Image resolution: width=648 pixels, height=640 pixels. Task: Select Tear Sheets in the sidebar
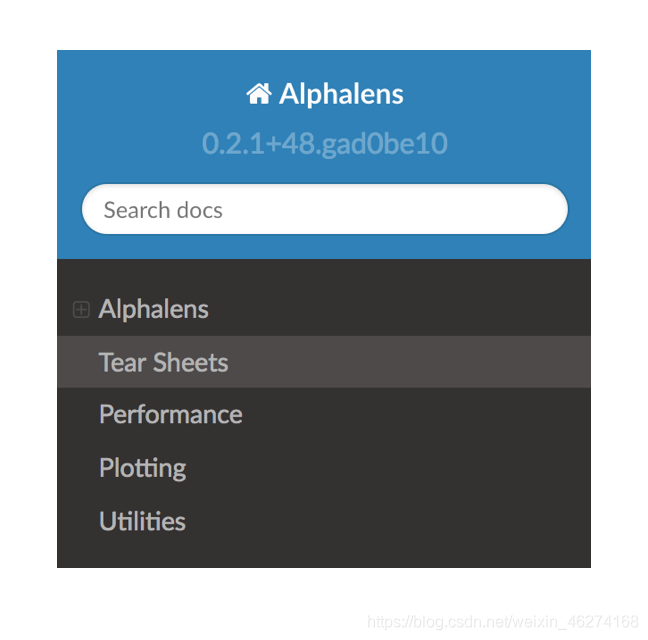pyautogui.click(x=163, y=362)
